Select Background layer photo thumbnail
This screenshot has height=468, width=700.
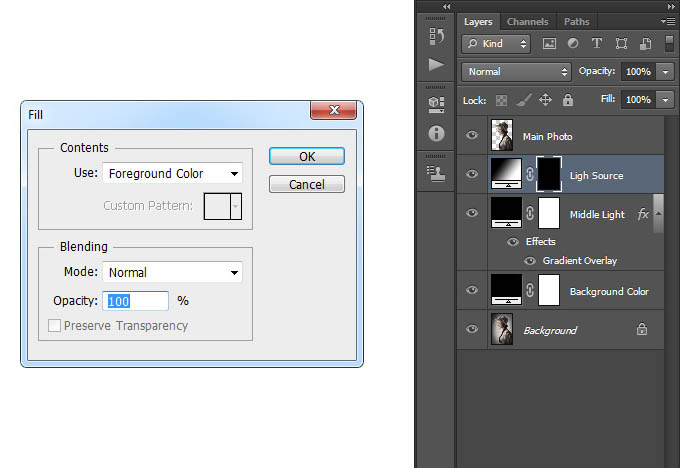[x=502, y=329]
